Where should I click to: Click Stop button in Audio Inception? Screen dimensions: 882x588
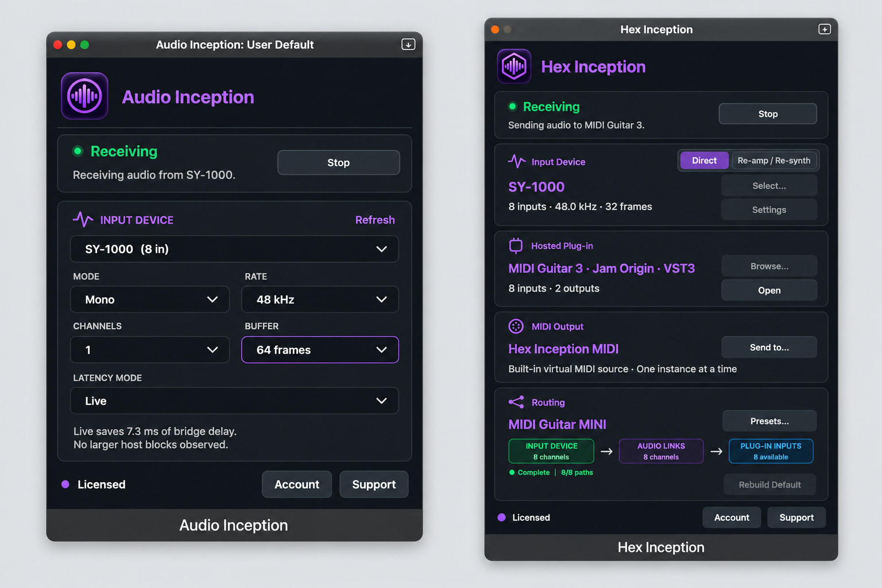point(339,163)
